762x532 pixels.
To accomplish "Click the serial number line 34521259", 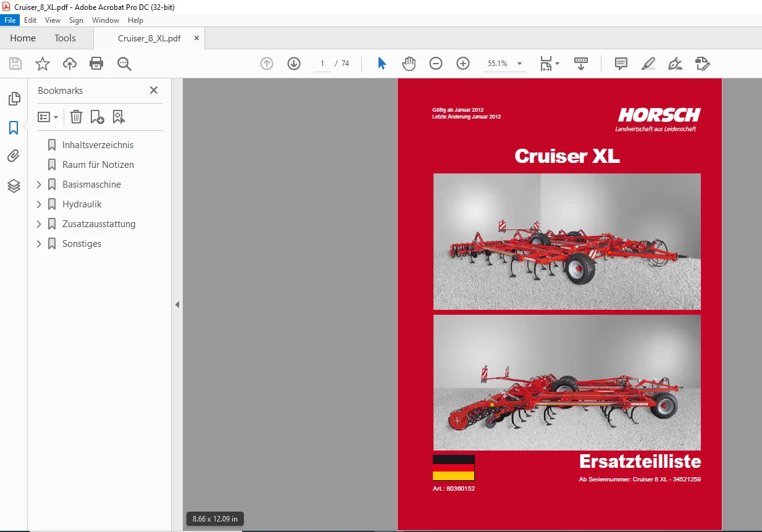I will [640, 480].
